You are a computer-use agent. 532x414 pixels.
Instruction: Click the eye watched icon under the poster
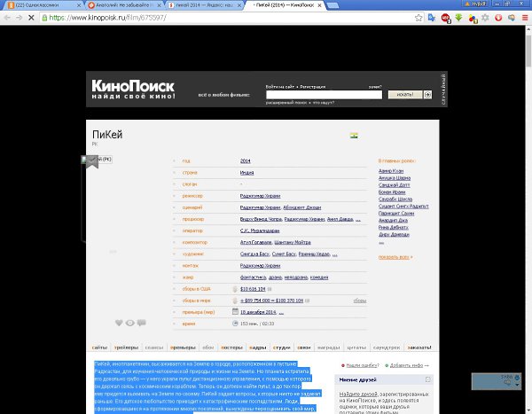[129, 323]
